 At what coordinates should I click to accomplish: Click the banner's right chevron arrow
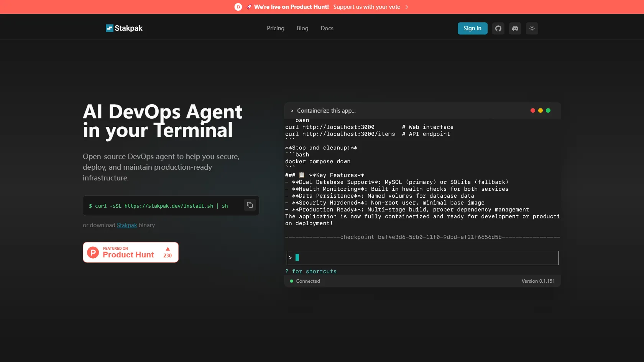click(407, 7)
